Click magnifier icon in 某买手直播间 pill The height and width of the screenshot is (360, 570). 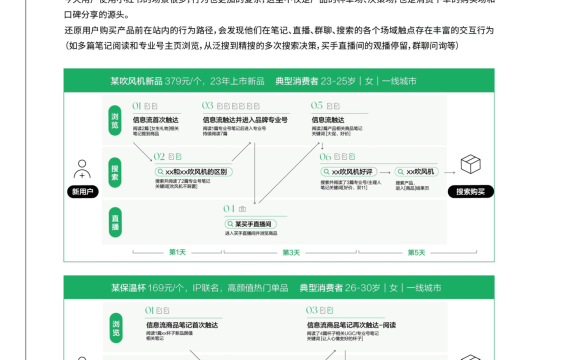(230, 224)
